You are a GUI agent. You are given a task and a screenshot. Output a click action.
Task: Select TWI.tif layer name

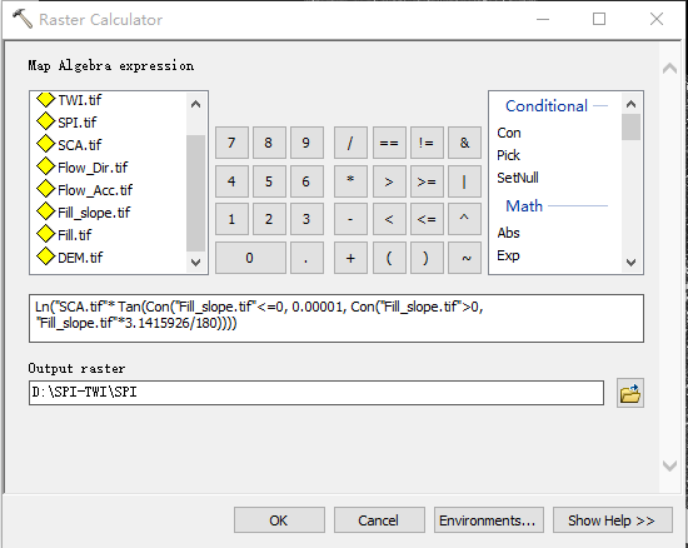click(79, 100)
